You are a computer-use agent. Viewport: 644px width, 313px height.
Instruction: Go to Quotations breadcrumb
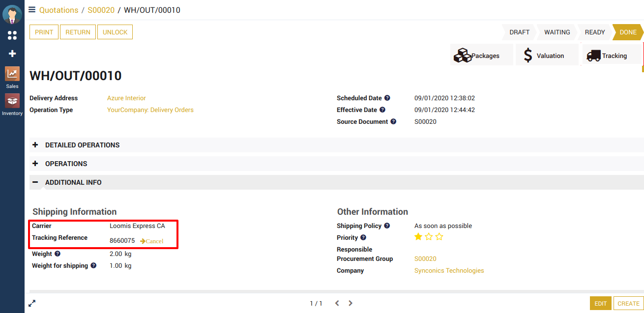click(x=59, y=10)
